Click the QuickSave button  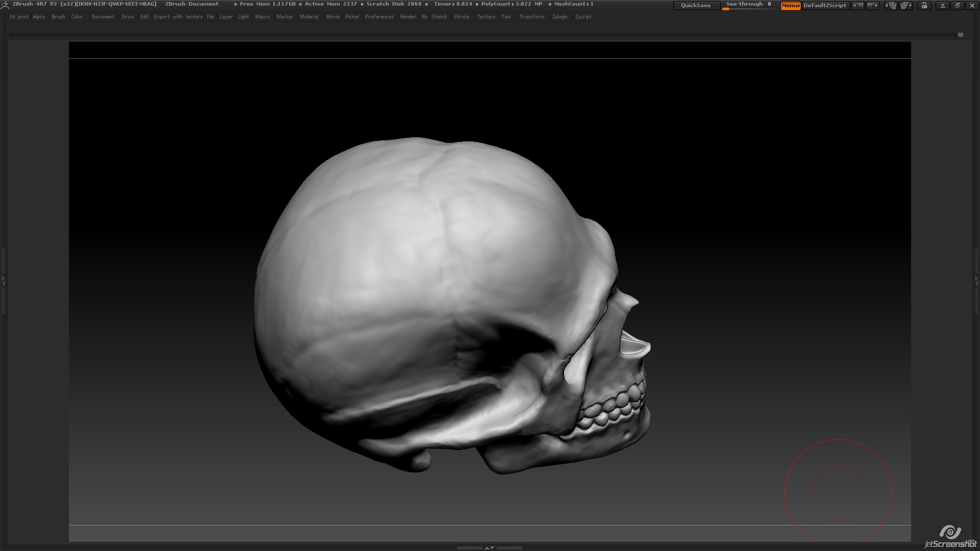pyautogui.click(x=696, y=5)
